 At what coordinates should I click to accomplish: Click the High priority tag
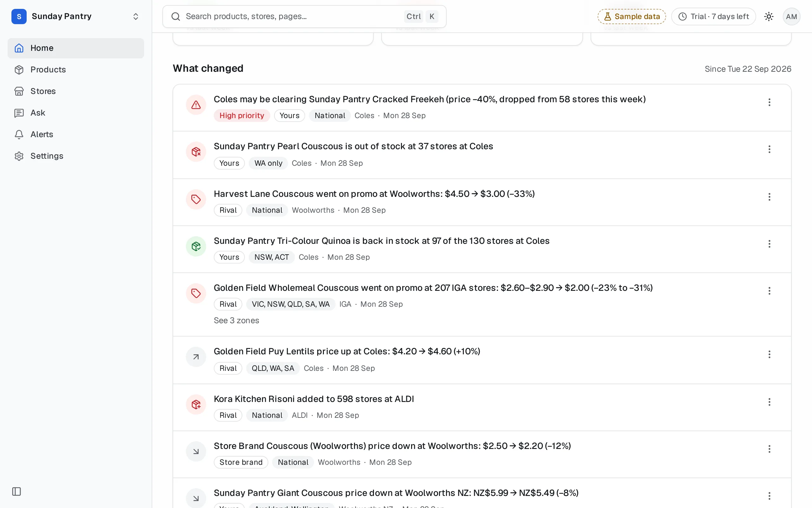point(242,116)
